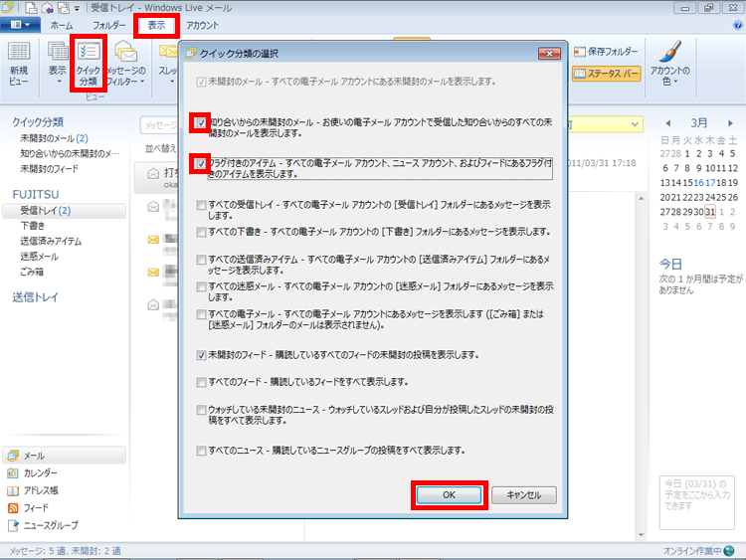746x560 pixels.
Task: Check the すべての迷惑メール checkbox
Action: click(x=201, y=286)
